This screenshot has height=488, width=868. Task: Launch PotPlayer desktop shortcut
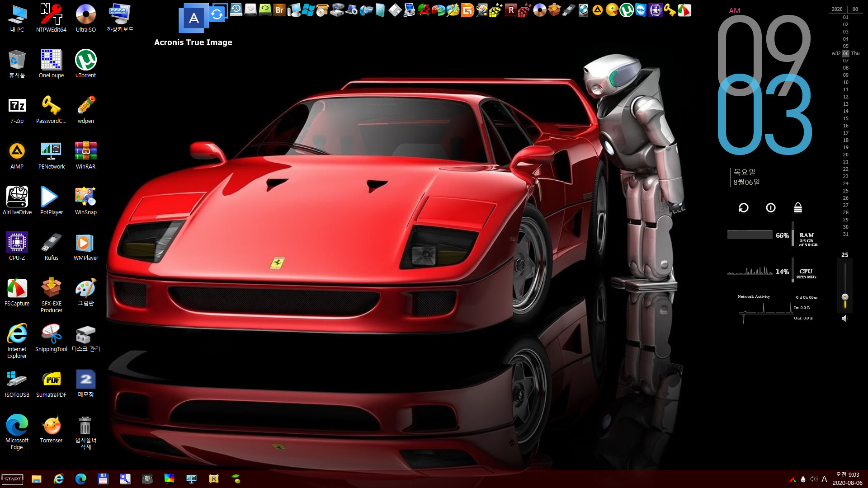pos(51,201)
